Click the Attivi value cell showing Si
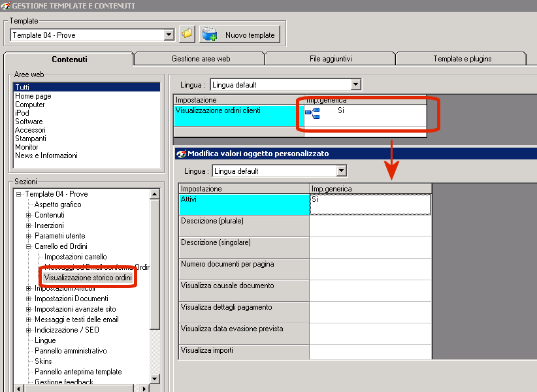The image size is (537, 392). 370,204
